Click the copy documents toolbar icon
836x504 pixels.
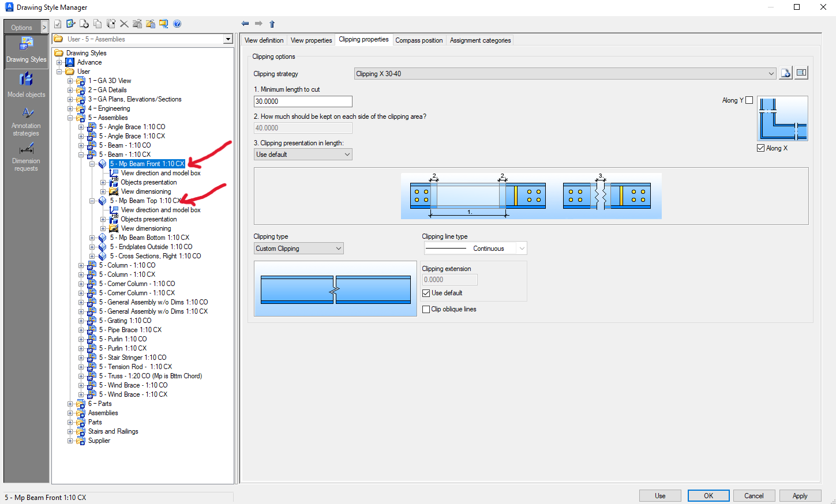tap(98, 24)
